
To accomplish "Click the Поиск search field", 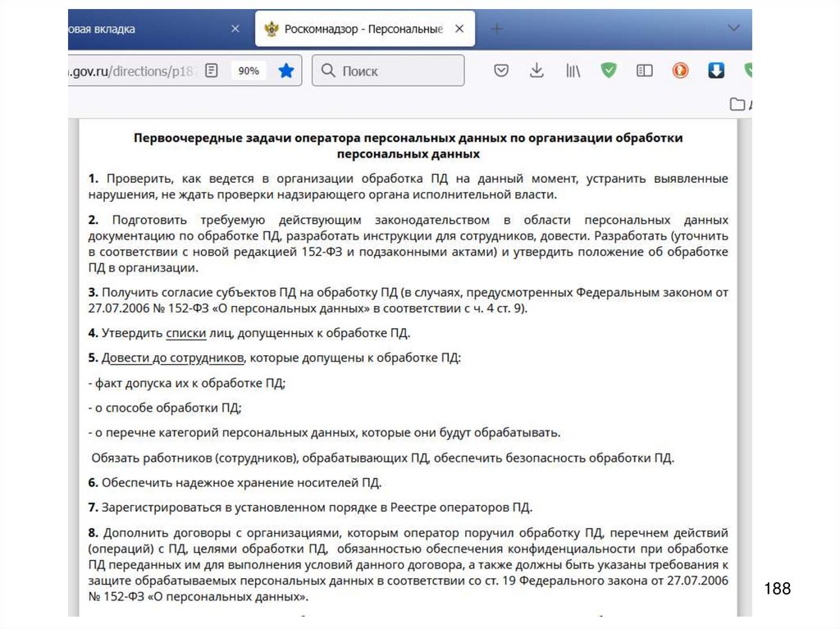I will click(x=388, y=71).
